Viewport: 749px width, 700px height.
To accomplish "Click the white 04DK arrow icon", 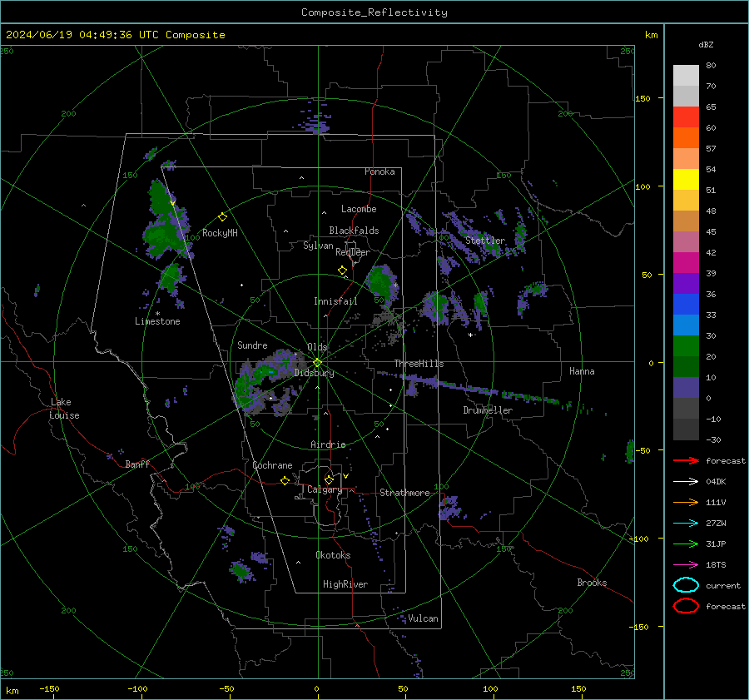I will pyautogui.click(x=686, y=482).
